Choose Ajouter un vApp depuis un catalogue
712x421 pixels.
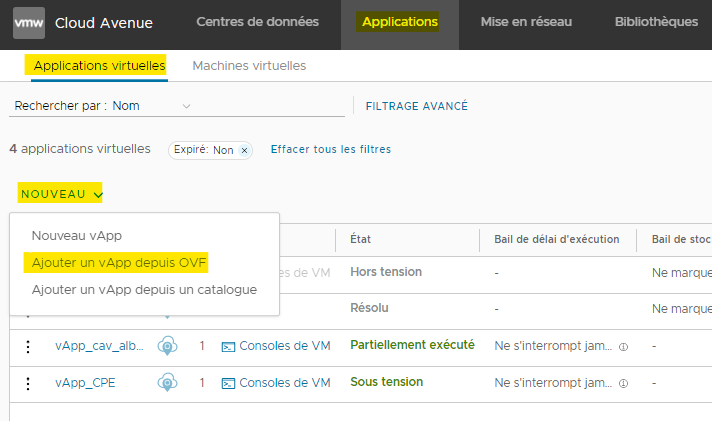(x=144, y=289)
